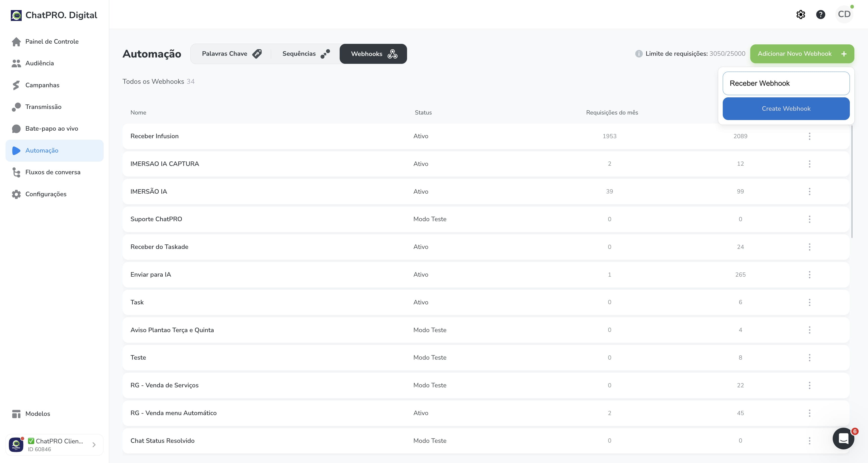Open the help question mark icon
The height and width of the screenshot is (463, 868).
click(821, 14)
